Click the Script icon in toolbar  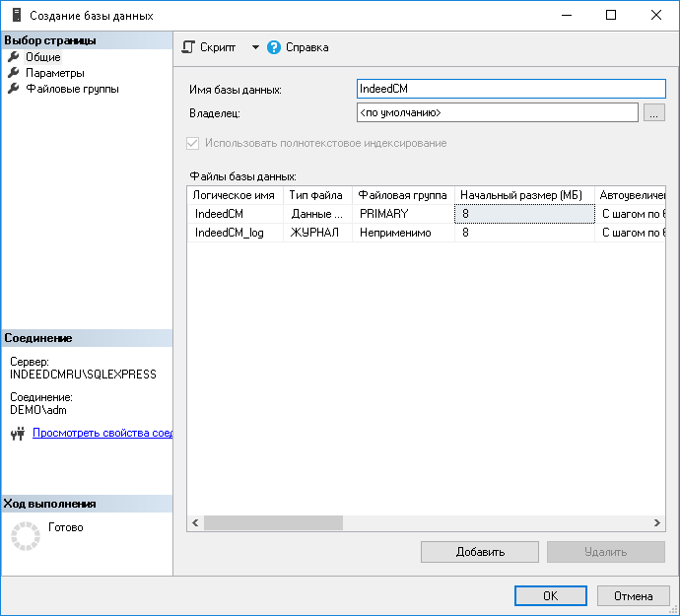pyautogui.click(x=189, y=47)
